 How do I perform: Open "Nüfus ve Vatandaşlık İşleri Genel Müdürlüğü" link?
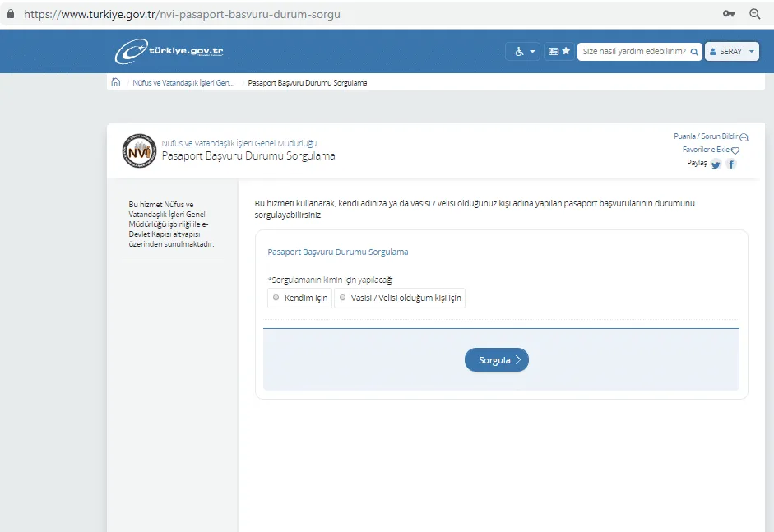239,143
